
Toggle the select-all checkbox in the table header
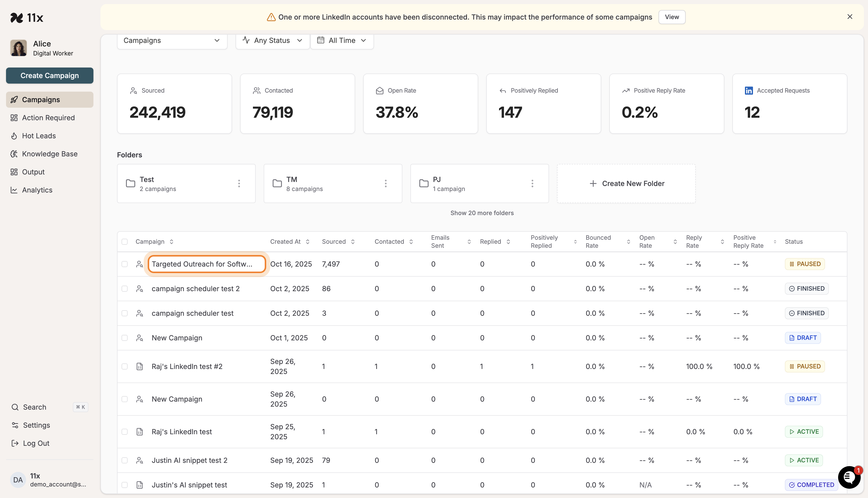pyautogui.click(x=125, y=241)
